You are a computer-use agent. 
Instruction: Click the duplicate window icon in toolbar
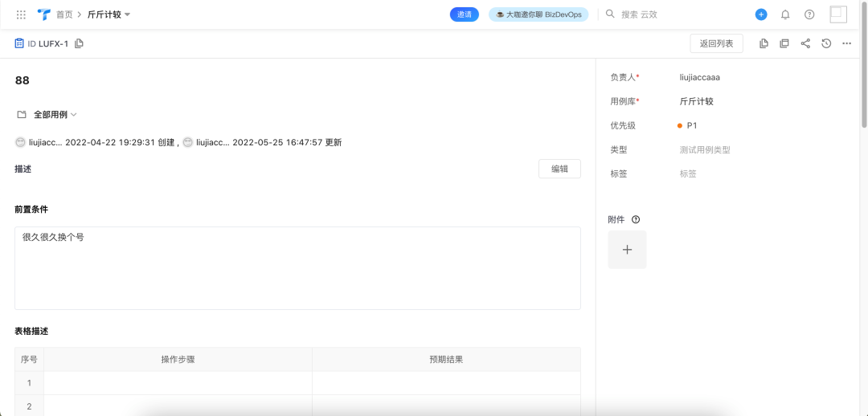click(x=784, y=43)
